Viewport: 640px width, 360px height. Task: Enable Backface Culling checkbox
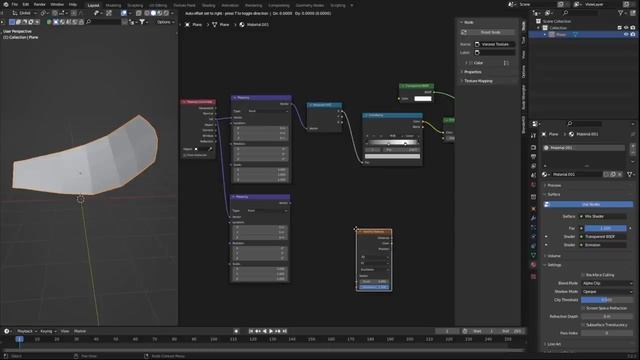pyautogui.click(x=583, y=275)
